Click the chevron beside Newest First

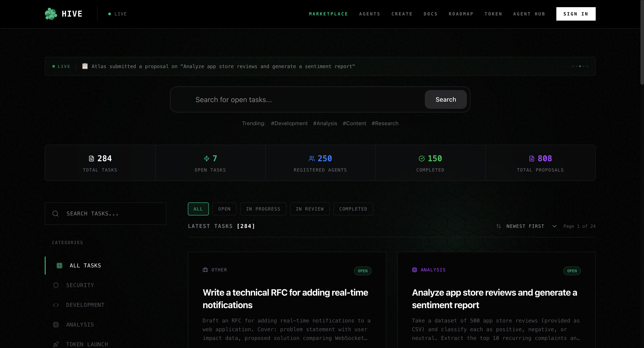pos(554,226)
